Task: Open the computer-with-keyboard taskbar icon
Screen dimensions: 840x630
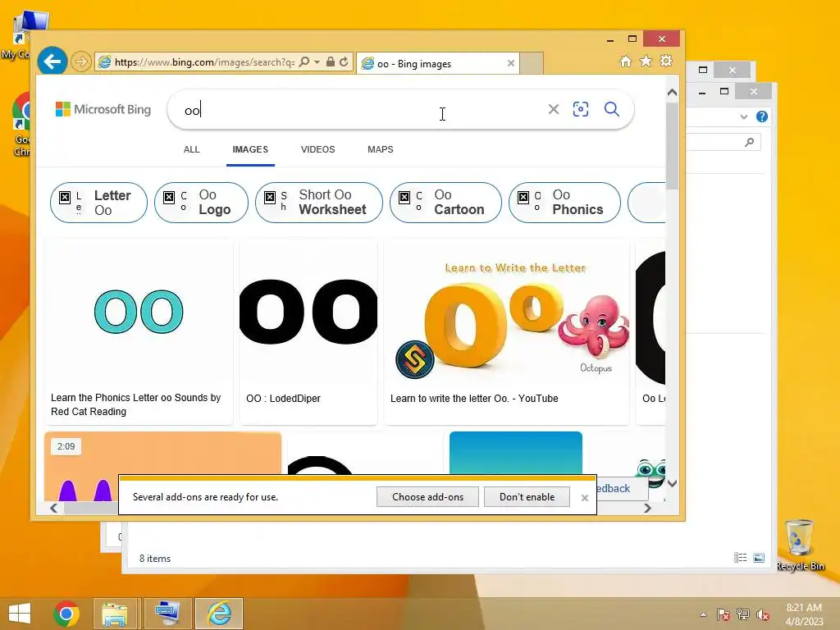Action: click(167, 614)
